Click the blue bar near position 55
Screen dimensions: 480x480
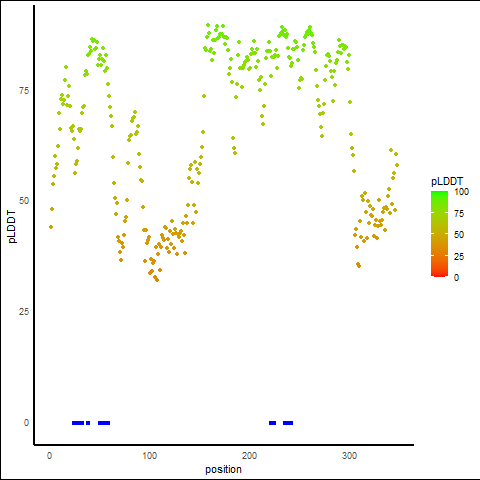pyautogui.click(x=104, y=423)
